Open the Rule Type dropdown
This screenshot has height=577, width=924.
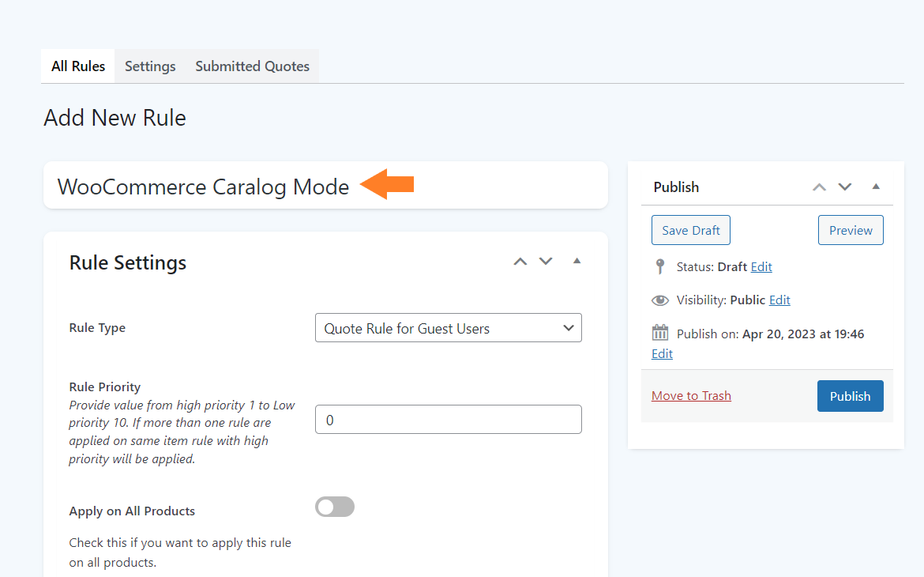click(x=449, y=328)
